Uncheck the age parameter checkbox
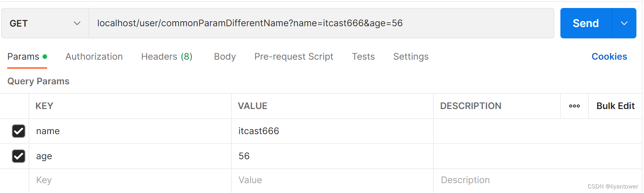 [19, 156]
